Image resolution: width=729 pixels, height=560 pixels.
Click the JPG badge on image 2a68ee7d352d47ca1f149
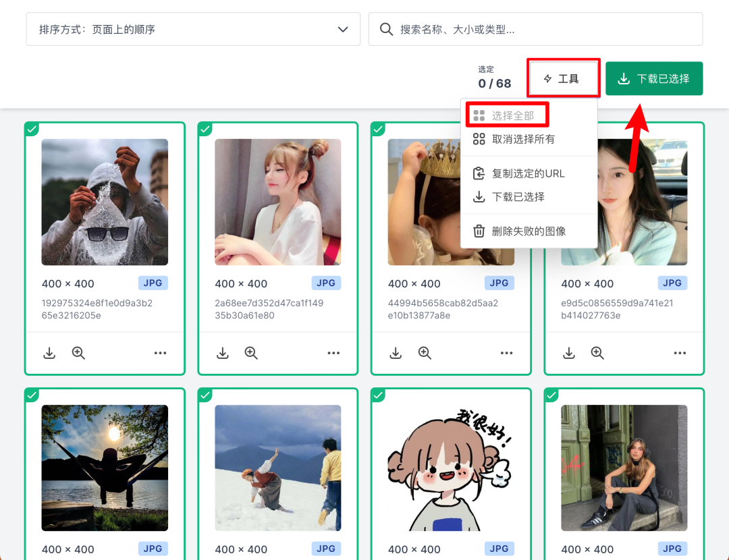coord(326,283)
